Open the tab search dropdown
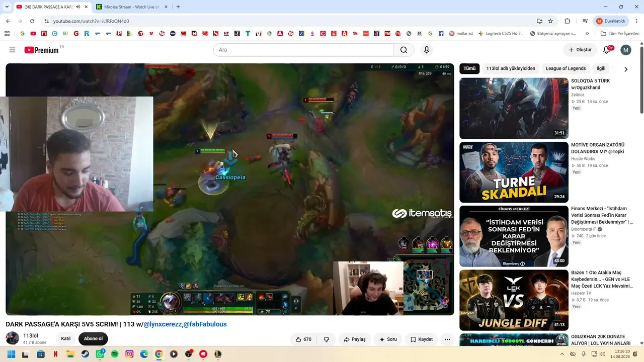The height and width of the screenshot is (362, 644). [x=7, y=7]
